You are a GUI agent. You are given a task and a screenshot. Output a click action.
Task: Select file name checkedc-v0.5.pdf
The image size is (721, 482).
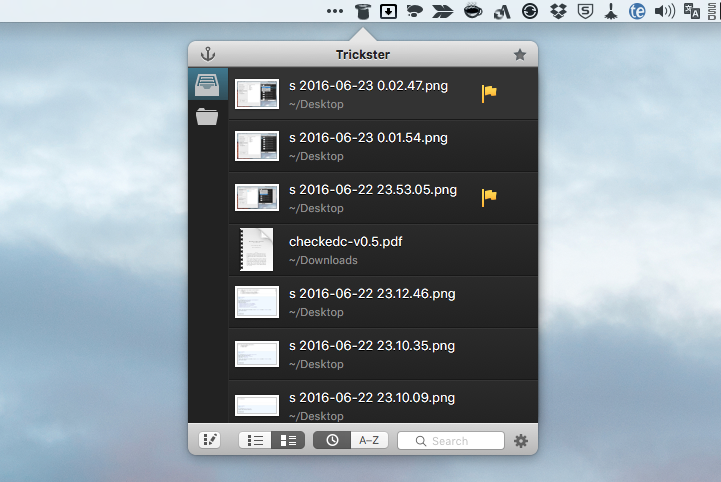[346, 242]
